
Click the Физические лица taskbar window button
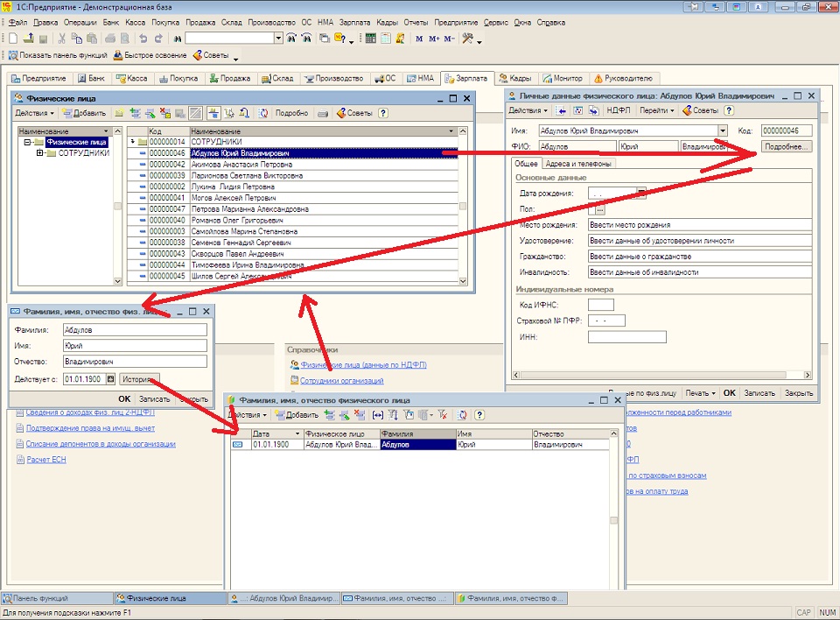point(170,598)
